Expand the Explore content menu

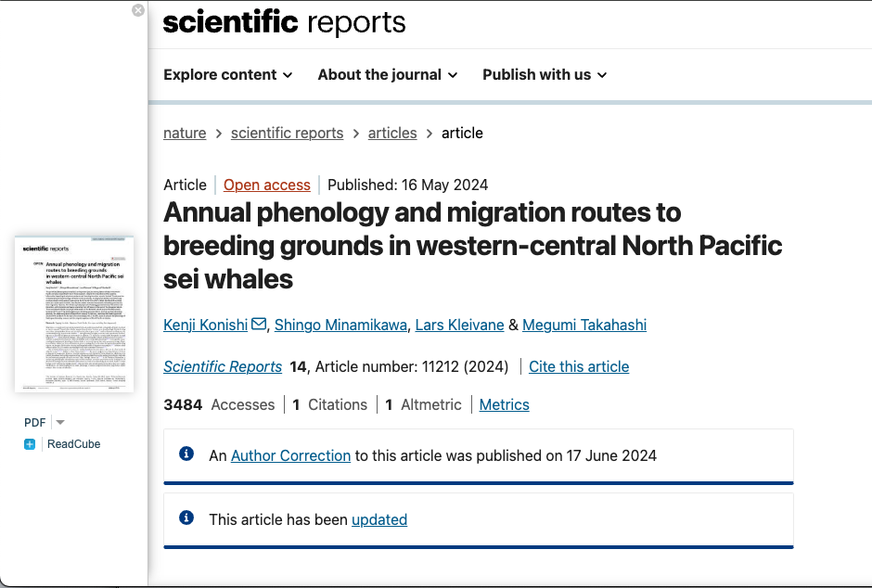pos(228,75)
